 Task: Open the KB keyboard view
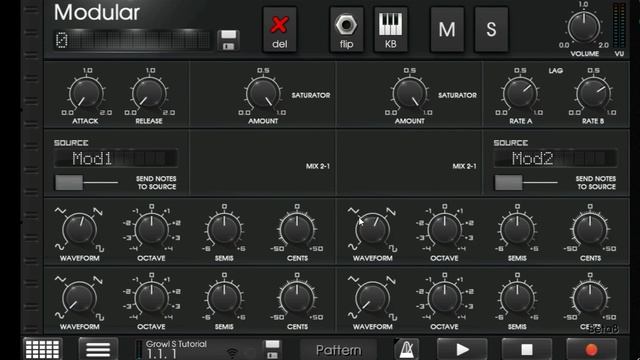391,30
